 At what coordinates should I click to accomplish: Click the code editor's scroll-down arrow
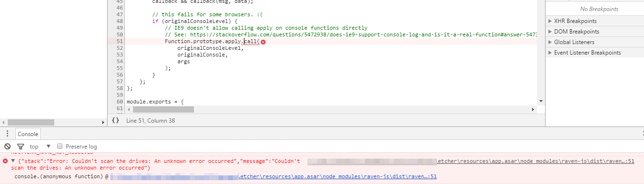pos(541,102)
